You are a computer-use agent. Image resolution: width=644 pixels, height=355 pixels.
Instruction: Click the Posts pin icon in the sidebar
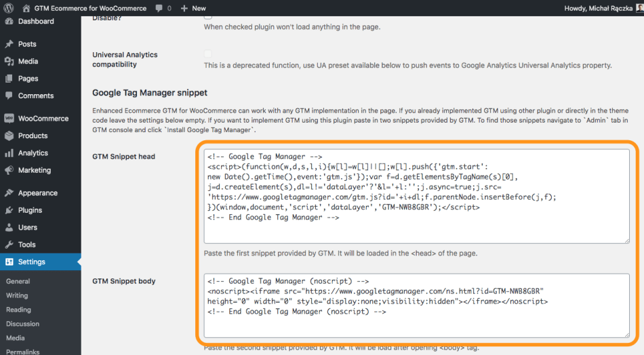pyautogui.click(x=9, y=44)
